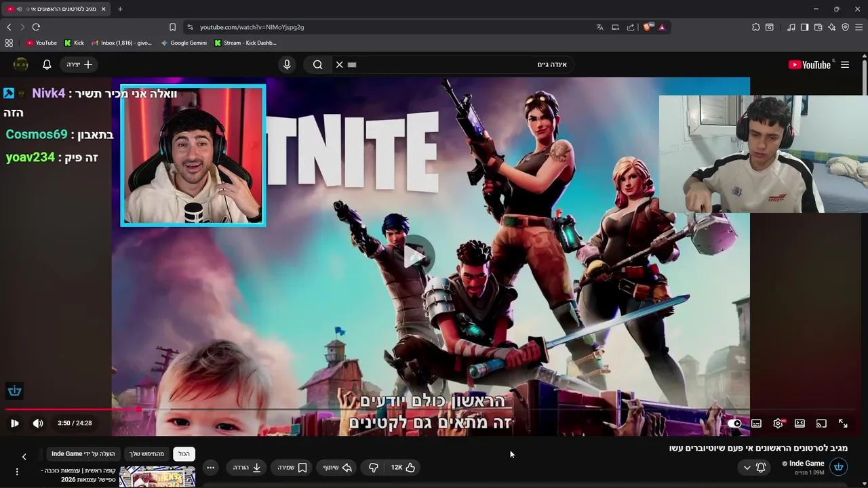The image size is (868, 488).
Task: Open the Leo AI sparkle icon
Action: [831, 27]
